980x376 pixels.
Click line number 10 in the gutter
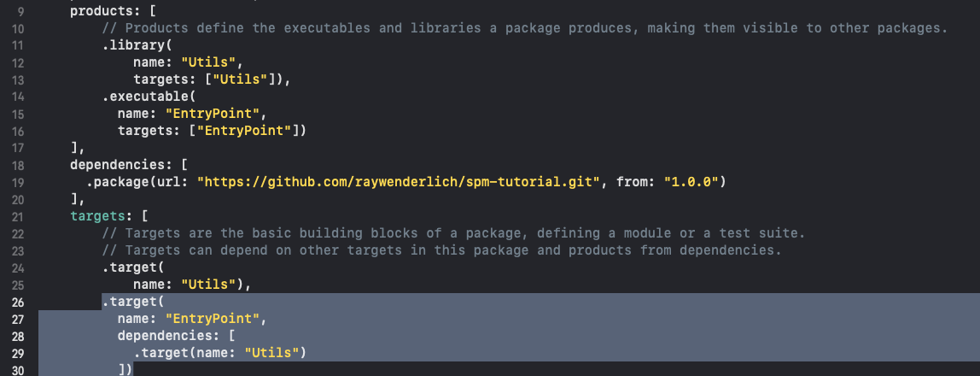point(17,29)
